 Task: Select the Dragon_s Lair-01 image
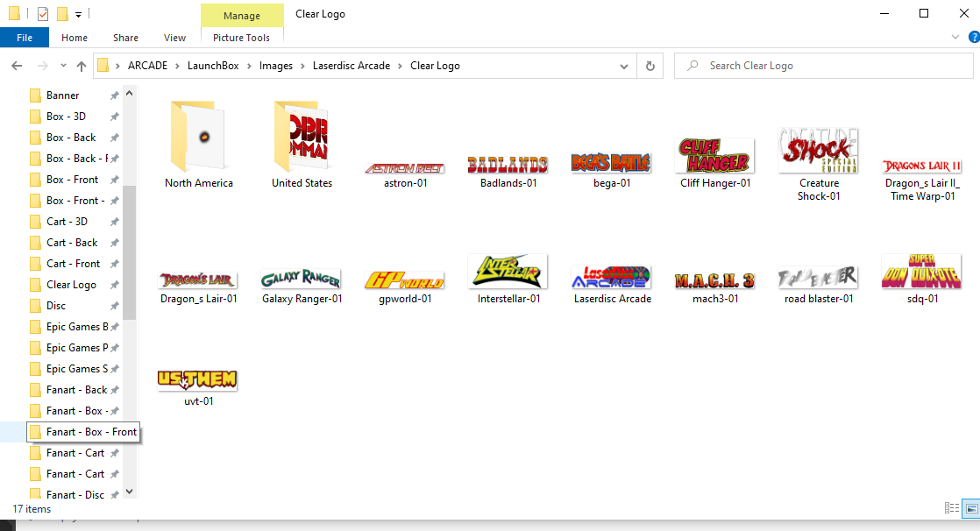[199, 288]
